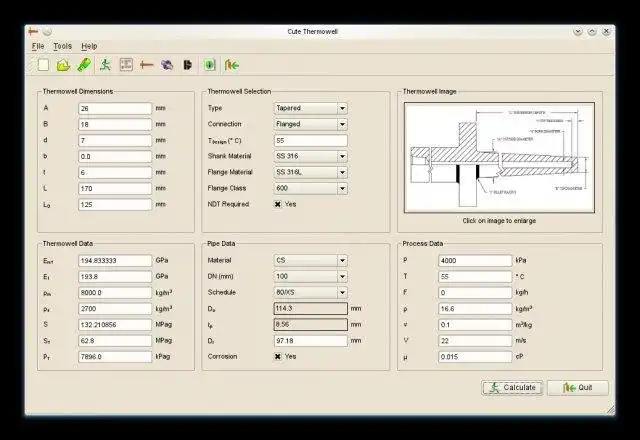
Task: Click the exit door toolbar icon
Action: pos(231,65)
